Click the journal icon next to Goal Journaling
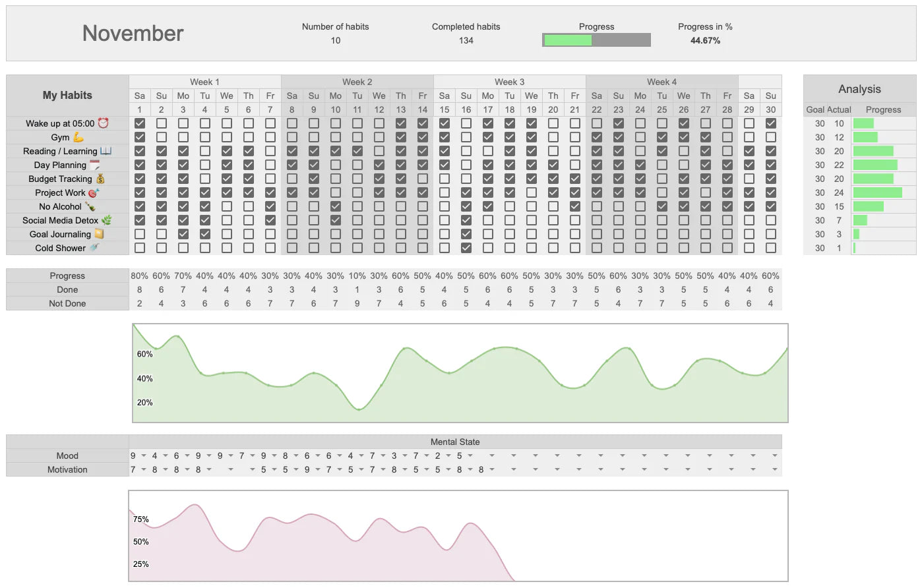The image size is (922, 588). coord(99,234)
